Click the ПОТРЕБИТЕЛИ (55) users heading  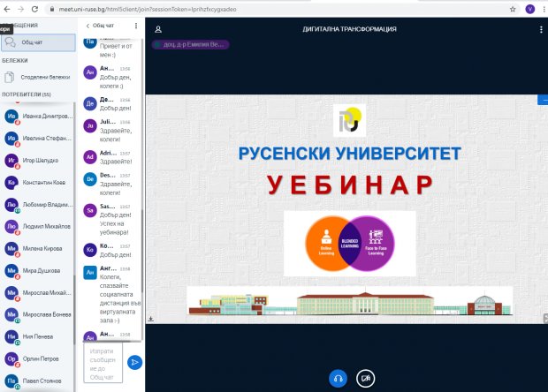coord(27,94)
